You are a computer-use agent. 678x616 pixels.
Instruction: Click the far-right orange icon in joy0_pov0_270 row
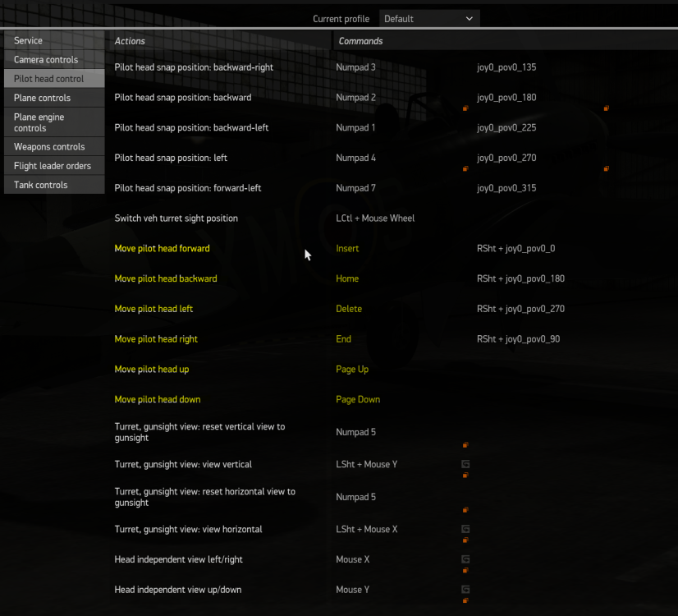[606, 168]
